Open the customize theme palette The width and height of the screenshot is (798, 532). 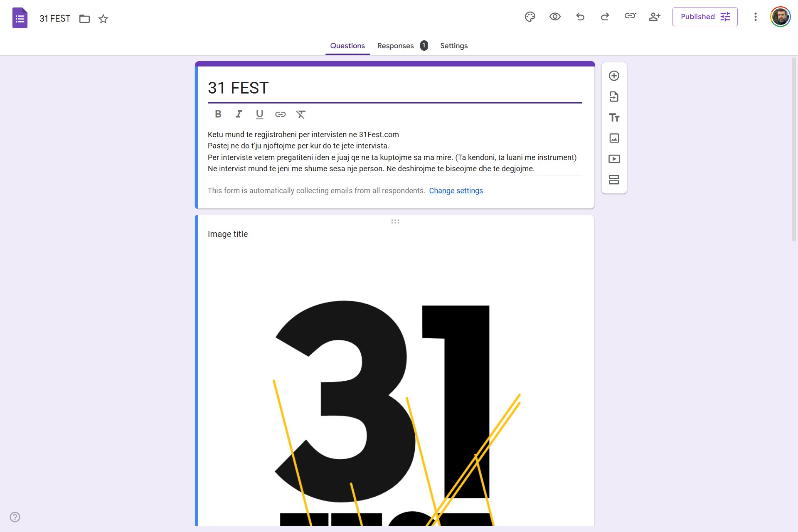(x=530, y=17)
